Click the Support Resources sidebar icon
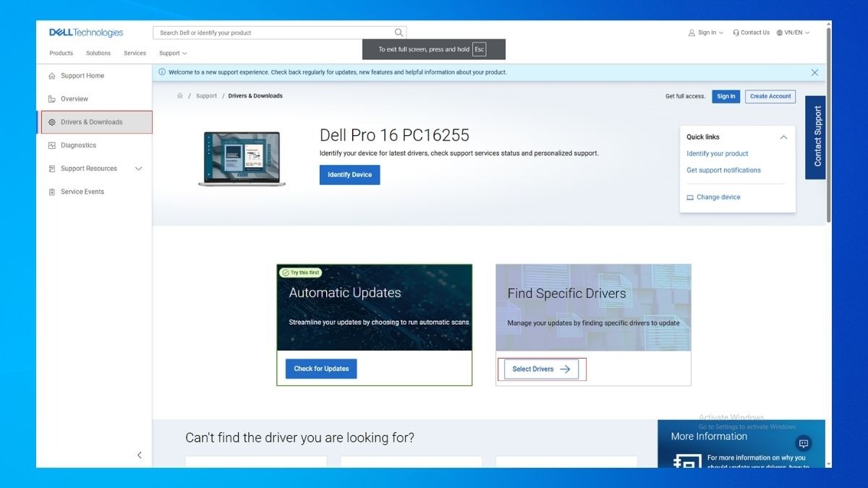Viewport: 868px width, 488px height. coord(51,168)
